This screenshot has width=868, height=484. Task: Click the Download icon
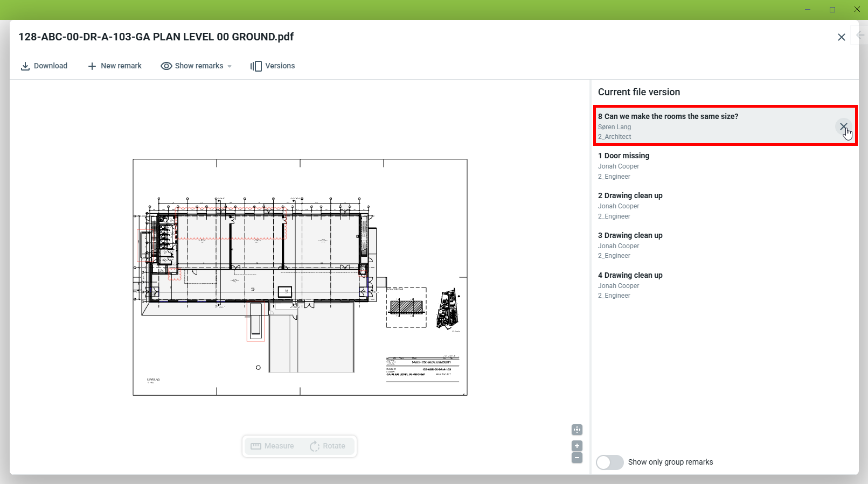click(25, 66)
